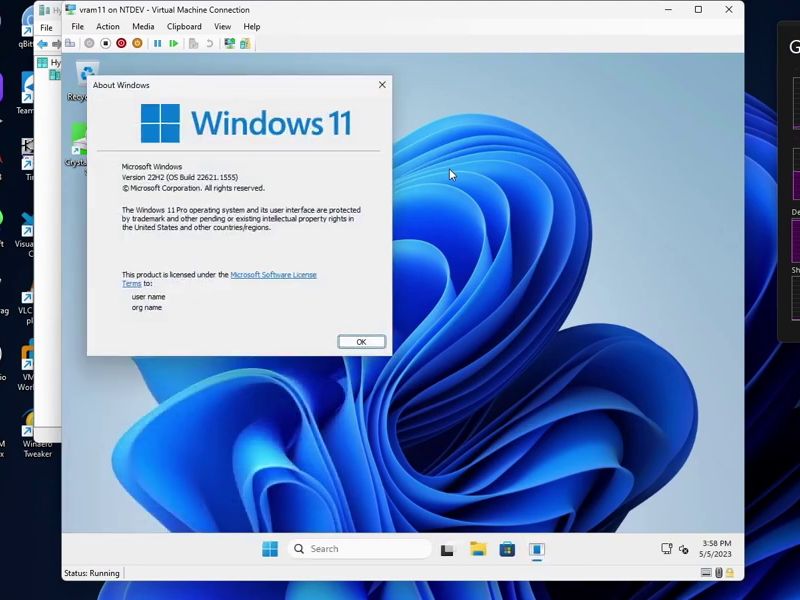The image size is (800, 600).
Task: Click the keyboard icon in status bar
Action: pyautogui.click(x=706, y=573)
